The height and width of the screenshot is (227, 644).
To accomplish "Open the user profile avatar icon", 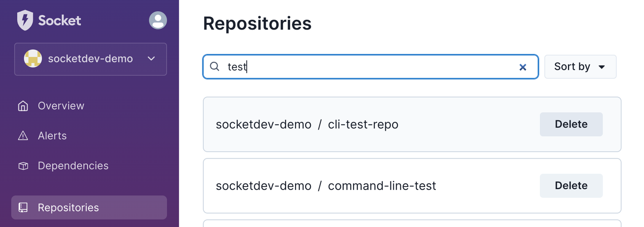I will click(x=158, y=20).
